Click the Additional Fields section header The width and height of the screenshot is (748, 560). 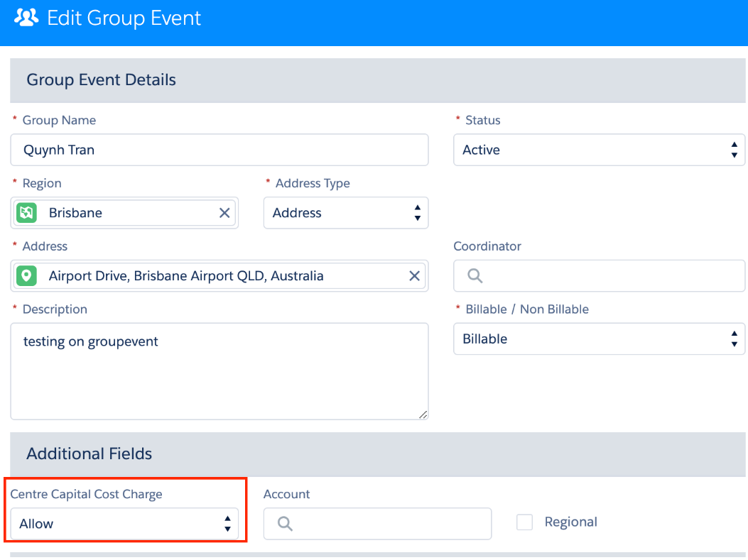coord(90,454)
